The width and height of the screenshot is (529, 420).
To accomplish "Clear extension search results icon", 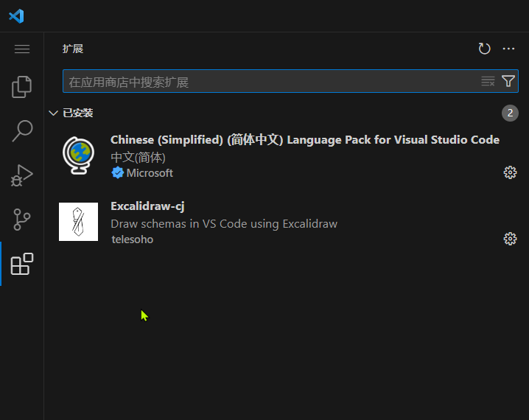I will tap(488, 81).
